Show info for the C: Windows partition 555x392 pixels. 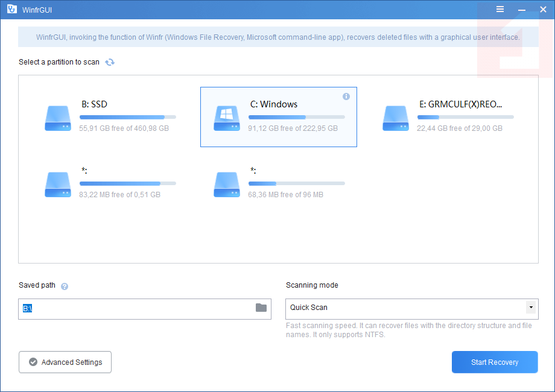tap(346, 96)
